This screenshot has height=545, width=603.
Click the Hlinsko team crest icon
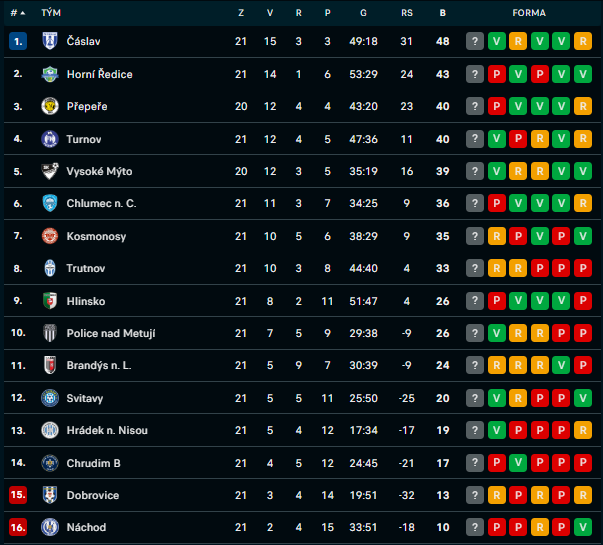point(50,301)
